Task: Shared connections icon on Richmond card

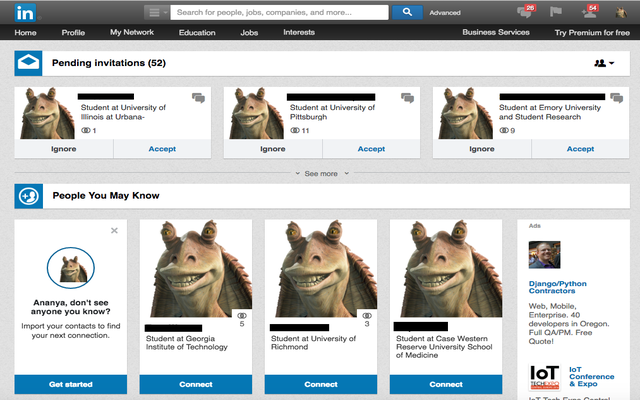Action: 367,316
